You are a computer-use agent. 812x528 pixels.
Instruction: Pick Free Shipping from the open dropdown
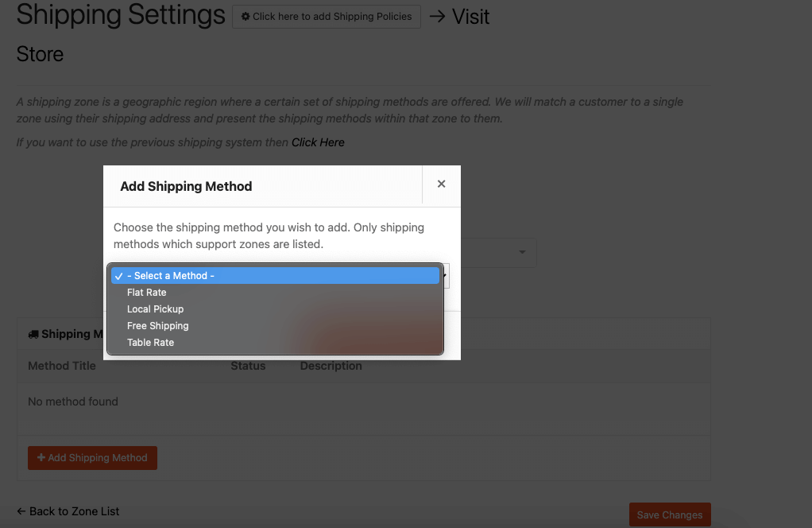(x=157, y=325)
